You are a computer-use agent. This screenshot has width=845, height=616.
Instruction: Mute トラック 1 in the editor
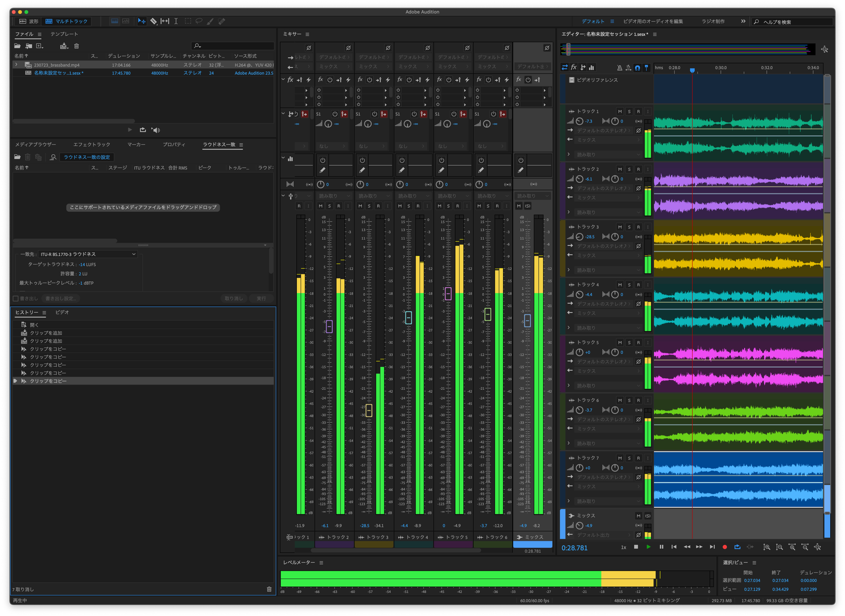coord(619,111)
